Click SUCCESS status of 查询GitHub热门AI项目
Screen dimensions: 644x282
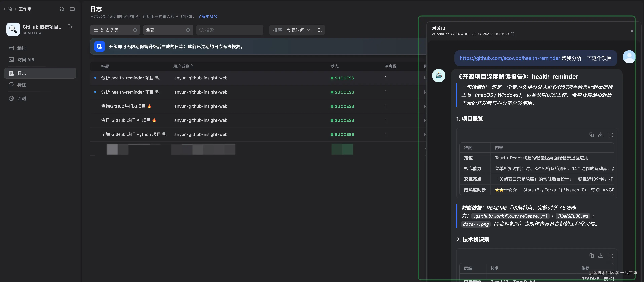342,106
